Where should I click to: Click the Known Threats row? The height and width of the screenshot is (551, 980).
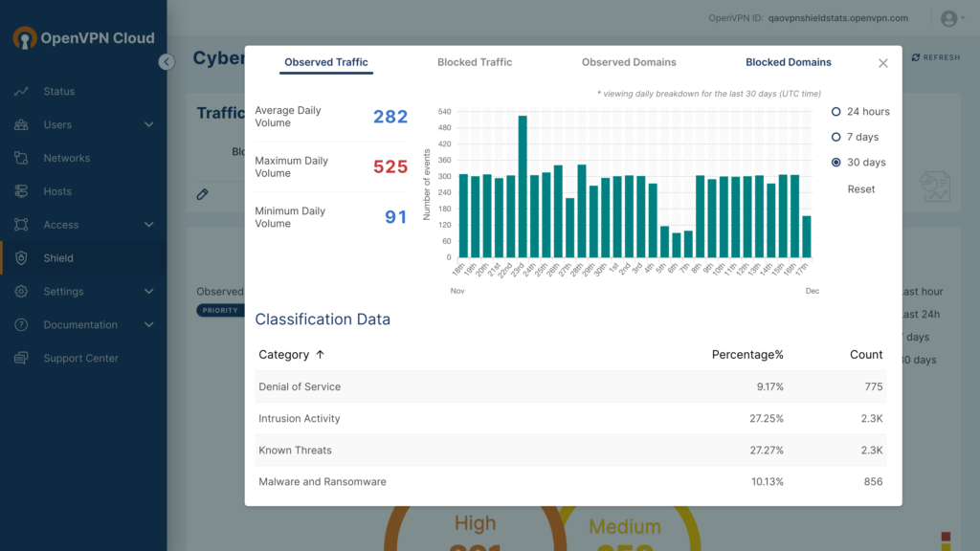tap(570, 451)
